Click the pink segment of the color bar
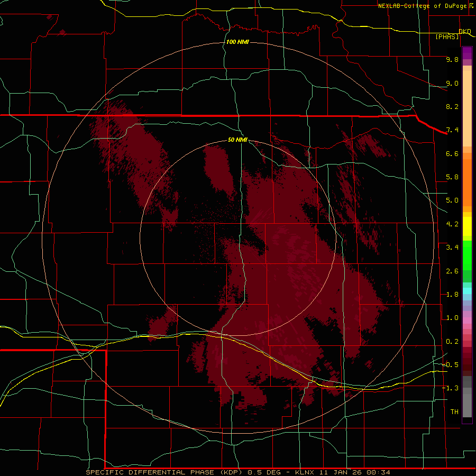 467,321
